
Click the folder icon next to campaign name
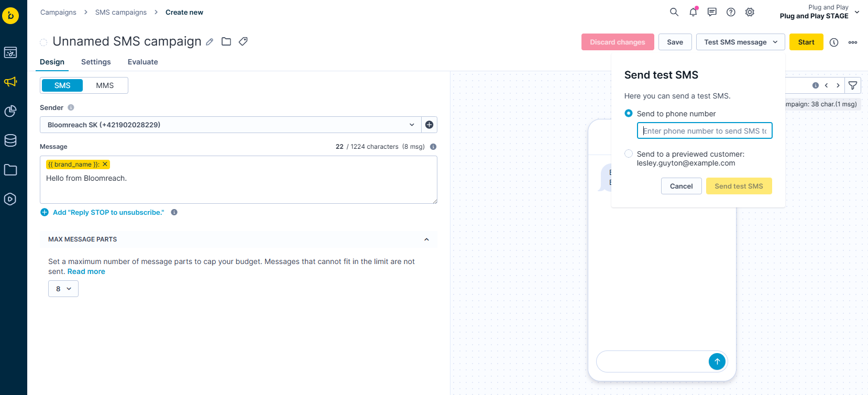(226, 41)
